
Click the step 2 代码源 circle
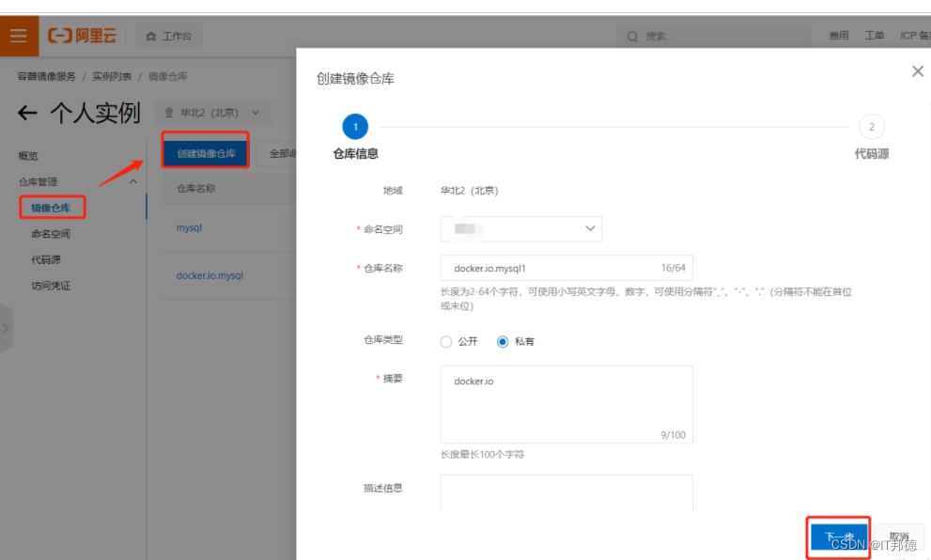[871, 127]
